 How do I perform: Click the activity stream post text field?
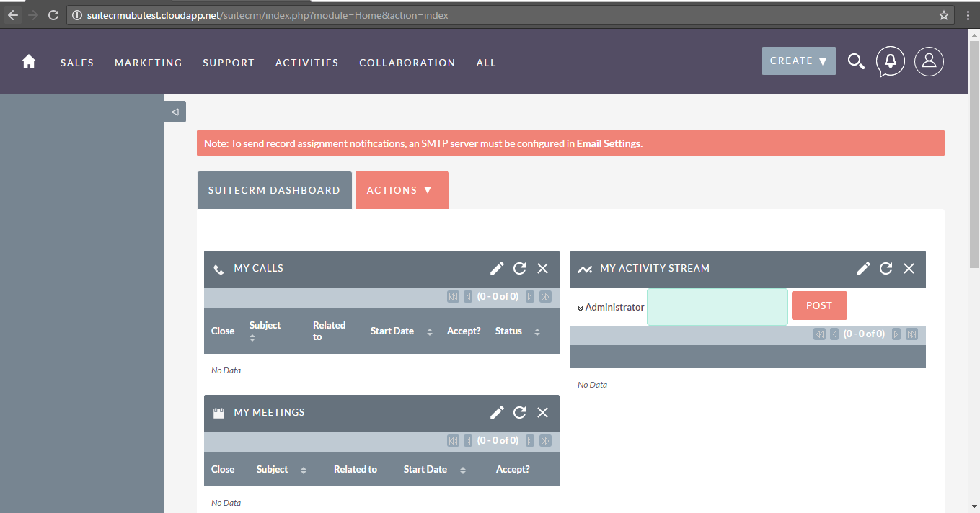718,307
